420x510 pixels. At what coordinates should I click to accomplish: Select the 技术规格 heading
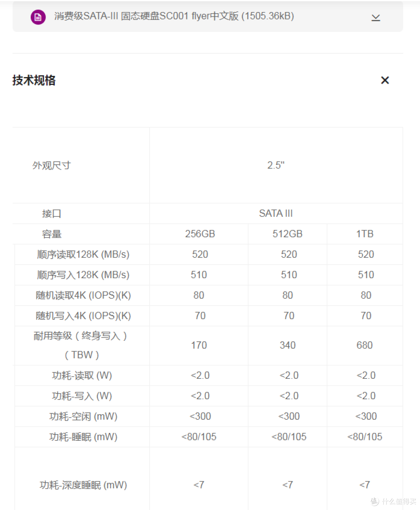pos(34,80)
